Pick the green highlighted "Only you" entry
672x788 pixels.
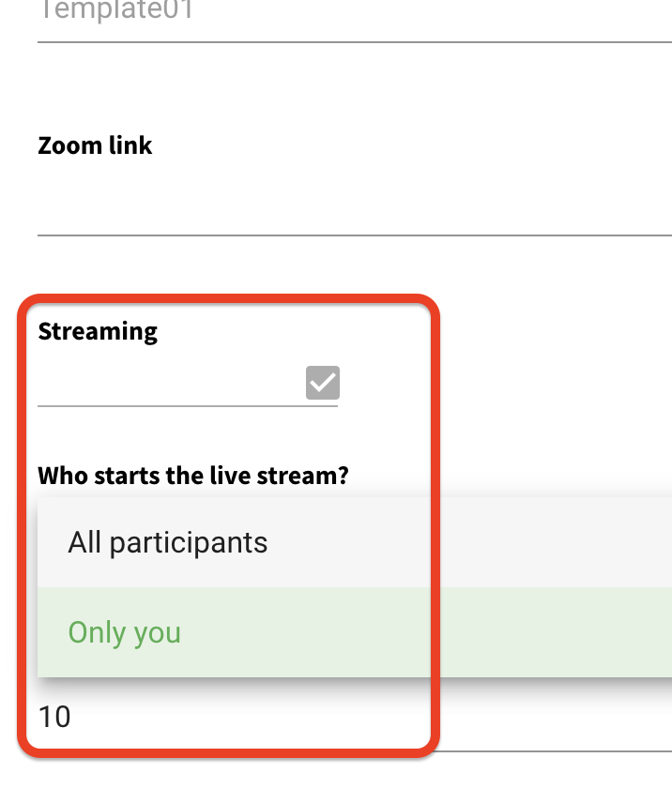click(125, 632)
